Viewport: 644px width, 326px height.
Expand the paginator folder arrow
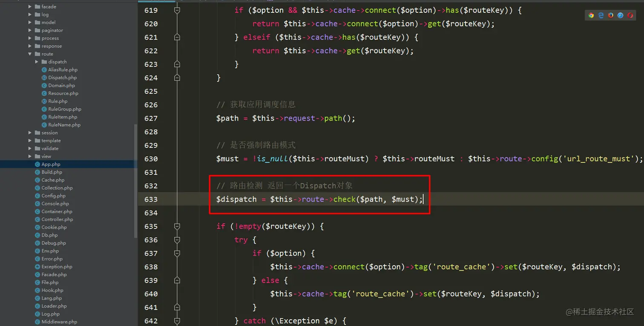30,30
